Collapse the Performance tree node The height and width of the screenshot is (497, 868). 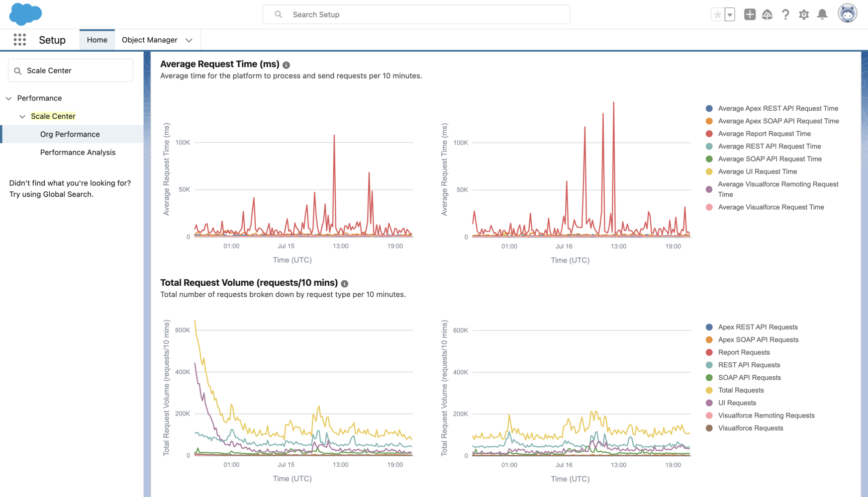[8, 98]
